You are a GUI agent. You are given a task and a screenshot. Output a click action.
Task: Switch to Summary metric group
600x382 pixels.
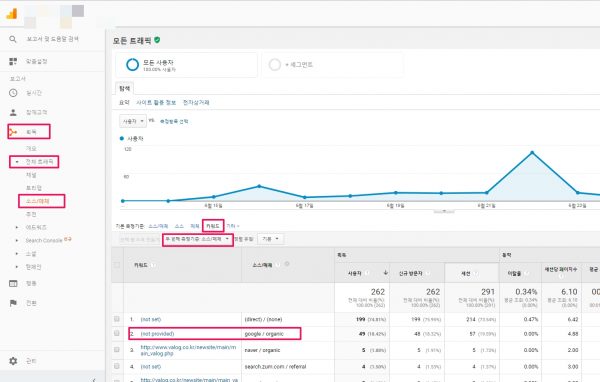(x=124, y=103)
